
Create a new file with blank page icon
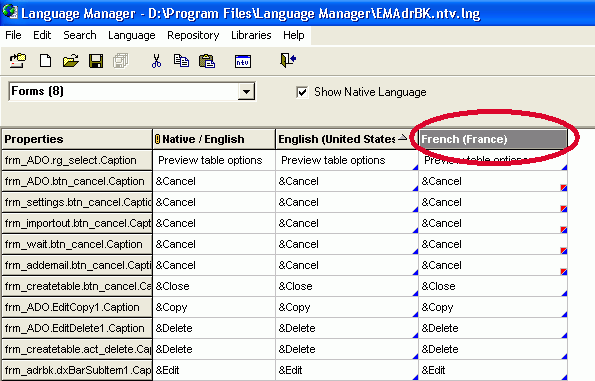click(x=45, y=61)
